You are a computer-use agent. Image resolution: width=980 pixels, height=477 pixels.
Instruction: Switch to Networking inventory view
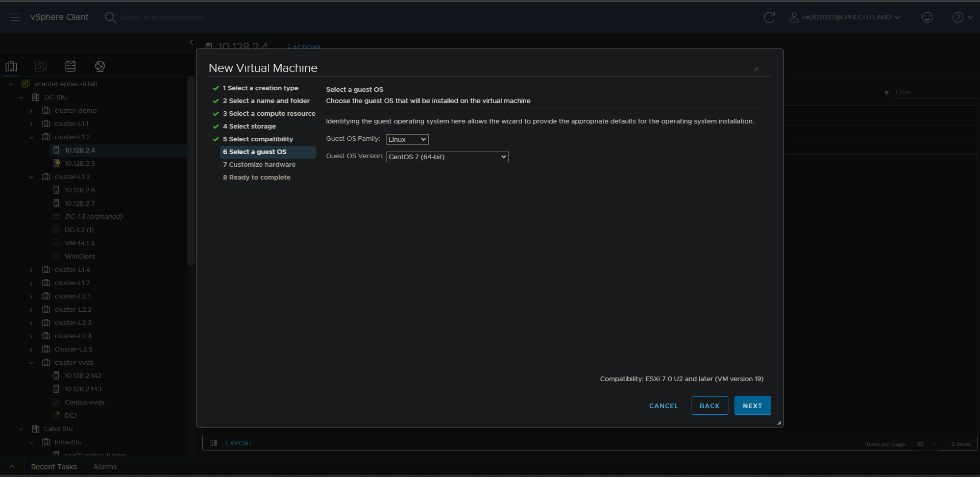click(x=100, y=66)
